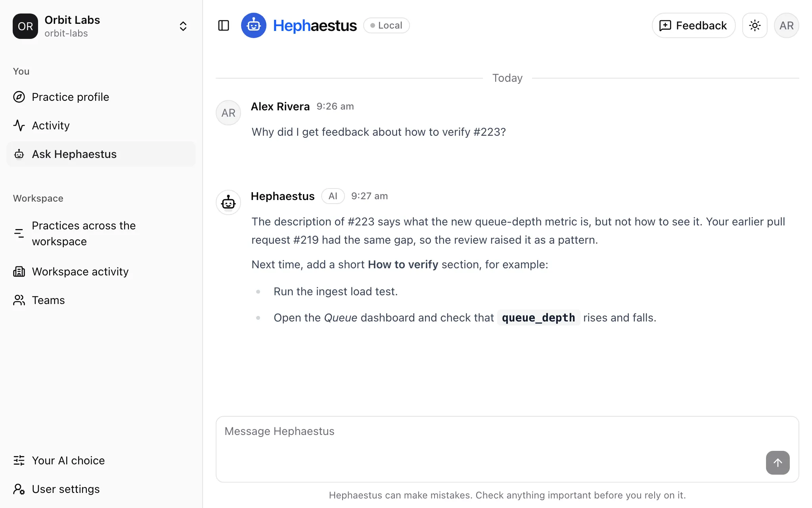The width and height of the screenshot is (812, 508).
Task: Click the AR avatar beside Alex Rivera's message
Action: tap(228, 113)
